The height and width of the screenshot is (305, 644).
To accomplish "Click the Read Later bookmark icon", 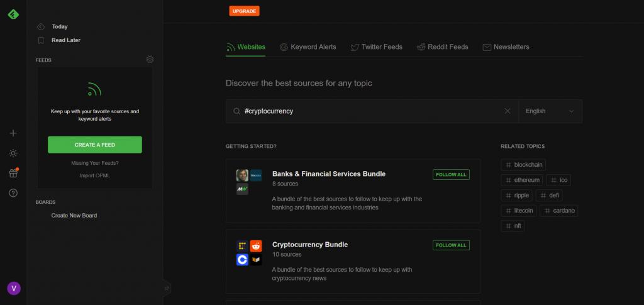I will click(x=41, y=40).
